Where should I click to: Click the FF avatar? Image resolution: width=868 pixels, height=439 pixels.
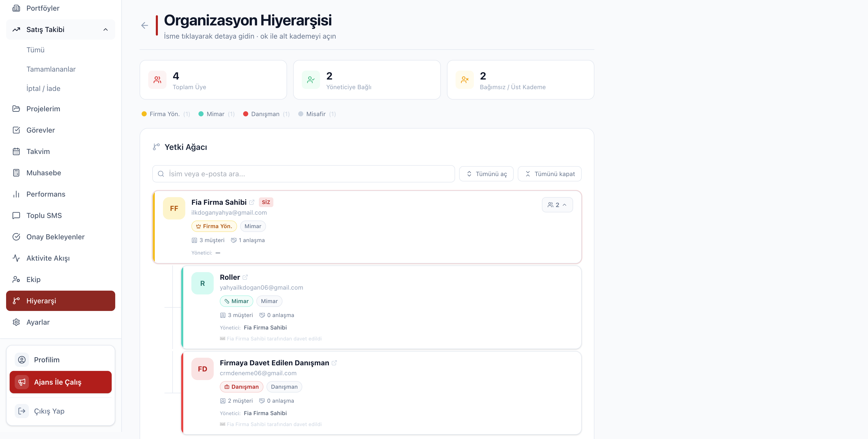(x=174, y=209)
